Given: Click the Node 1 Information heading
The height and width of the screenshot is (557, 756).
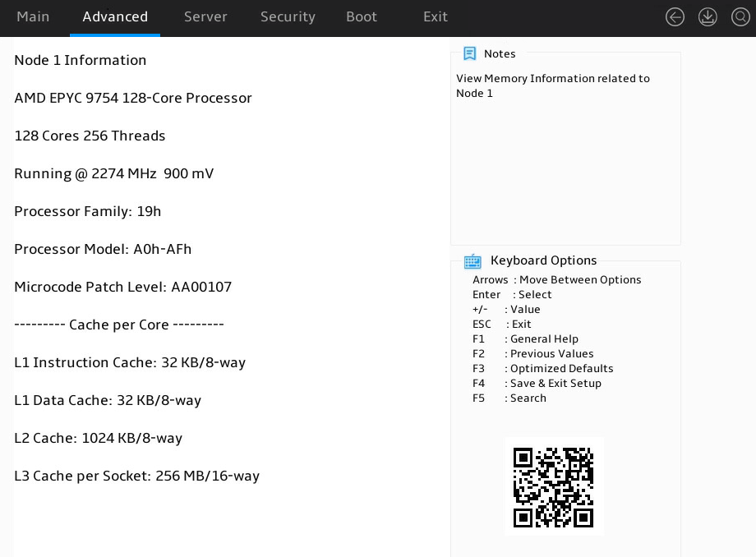Looking at the screenshot, I should pos(80,60).
